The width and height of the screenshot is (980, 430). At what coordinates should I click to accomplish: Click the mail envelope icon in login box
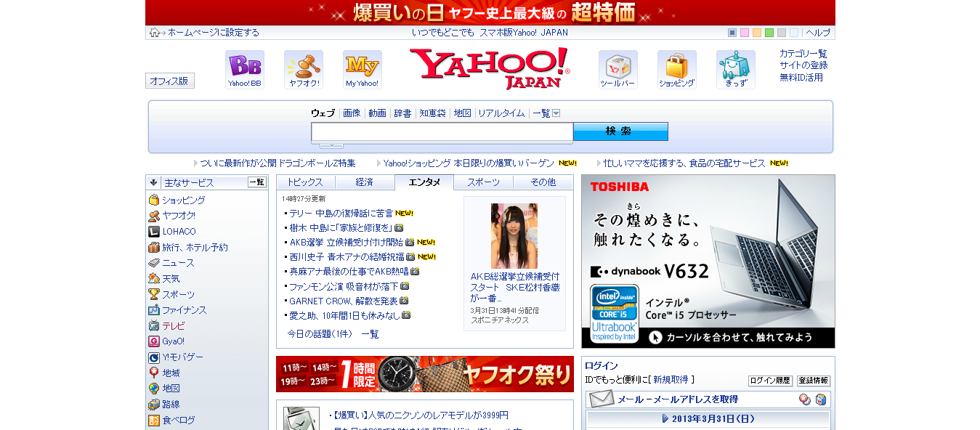pyautogui.click(x=601, y=399)
